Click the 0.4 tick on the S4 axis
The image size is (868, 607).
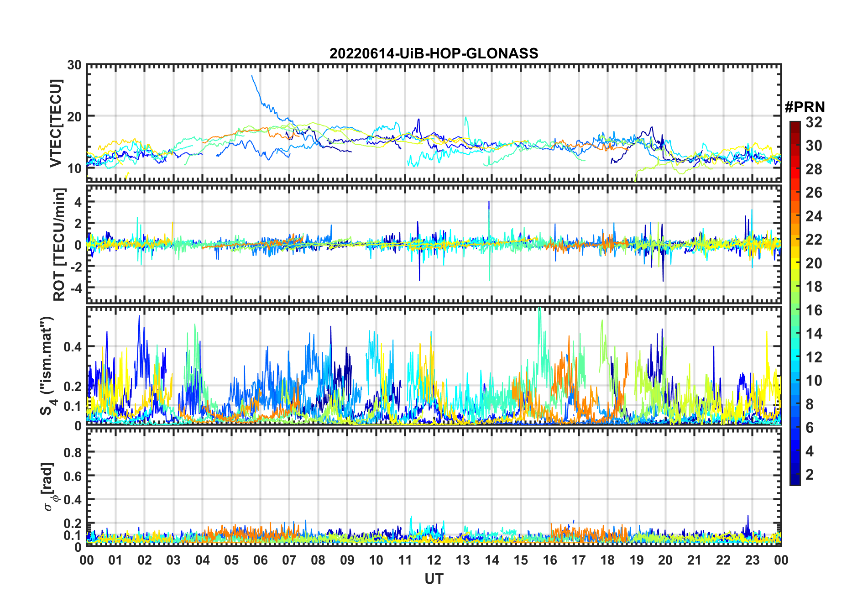coord(73,347)
